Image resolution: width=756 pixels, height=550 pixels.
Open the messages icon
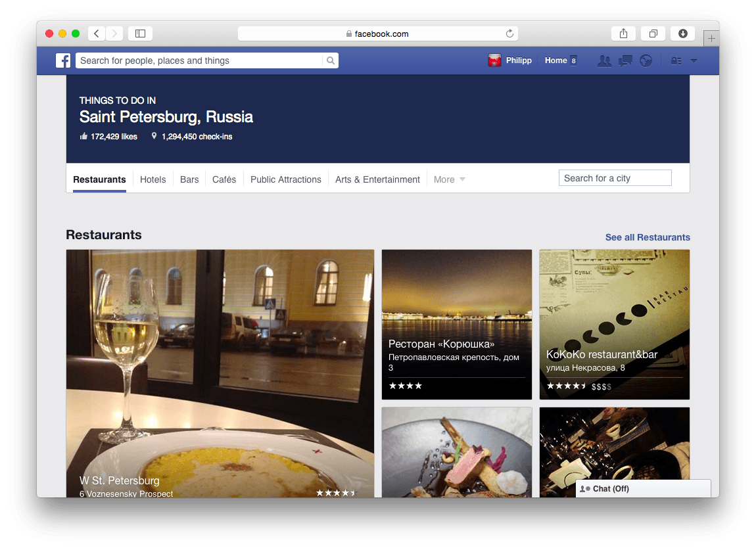(625, 60)
